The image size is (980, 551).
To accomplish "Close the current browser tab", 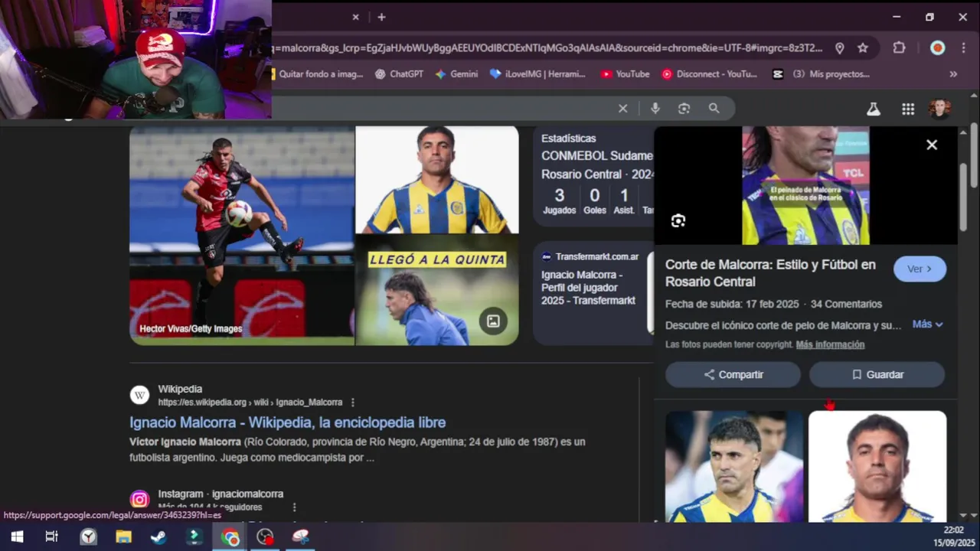I will [355, 17].
